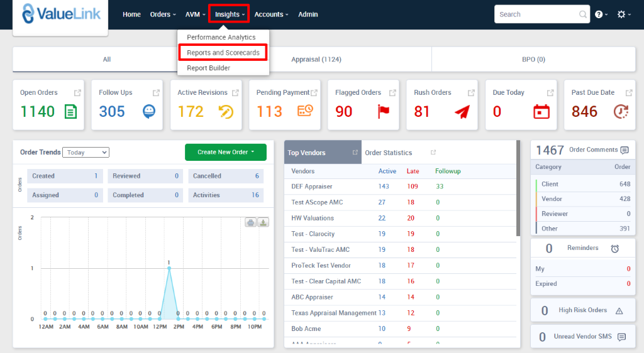Image resolution: width=644 pixels, height=353 pixels.
Task: Open Past Due Date pop-out icon
Action: 629,93
